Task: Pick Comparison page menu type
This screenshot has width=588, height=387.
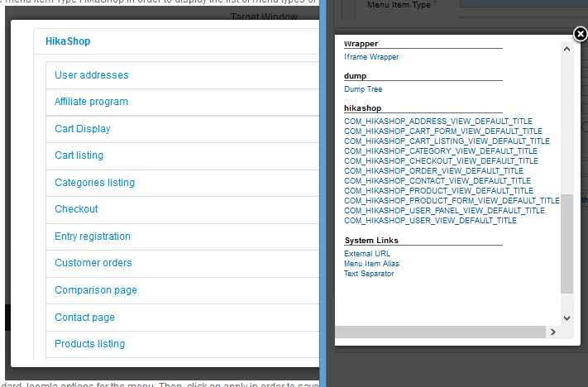Action: (96, 290)
